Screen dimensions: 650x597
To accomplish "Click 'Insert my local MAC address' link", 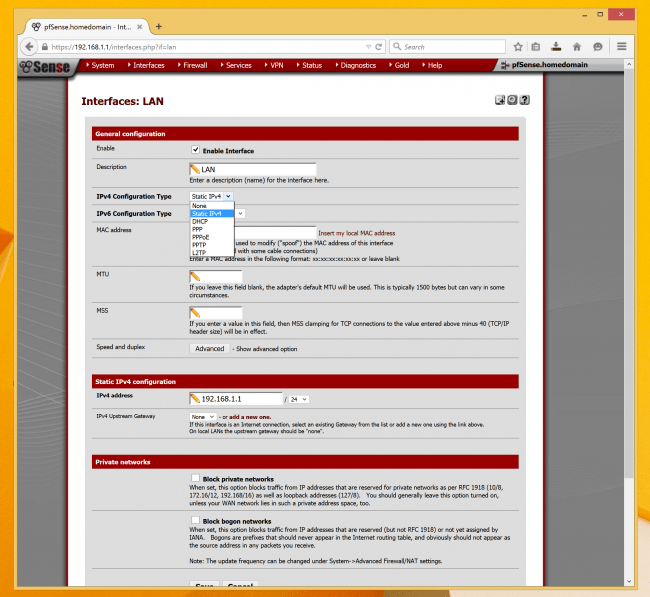I will click(x=357, y=232).
